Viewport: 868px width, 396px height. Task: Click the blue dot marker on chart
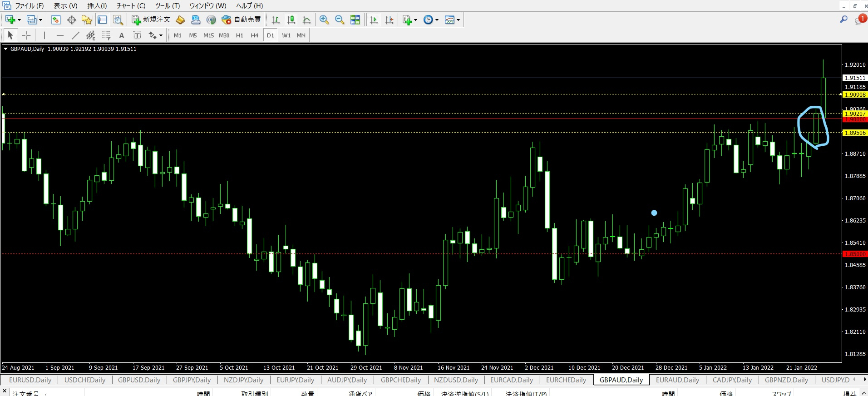click(654, 213)
